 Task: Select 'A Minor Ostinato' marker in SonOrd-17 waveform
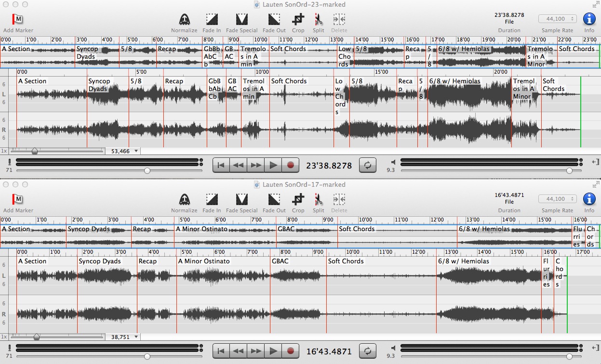[204, 261]
